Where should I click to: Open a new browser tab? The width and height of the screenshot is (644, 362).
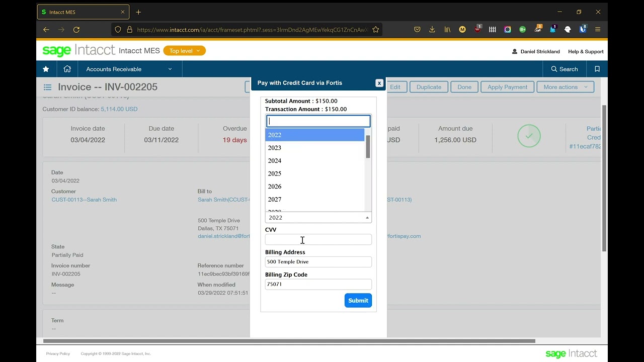[x=138, y=12]
